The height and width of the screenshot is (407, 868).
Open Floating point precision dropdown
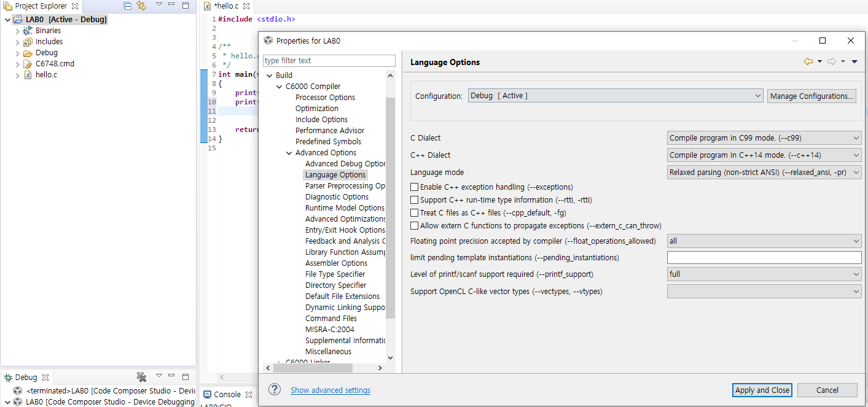pos(764,241)
